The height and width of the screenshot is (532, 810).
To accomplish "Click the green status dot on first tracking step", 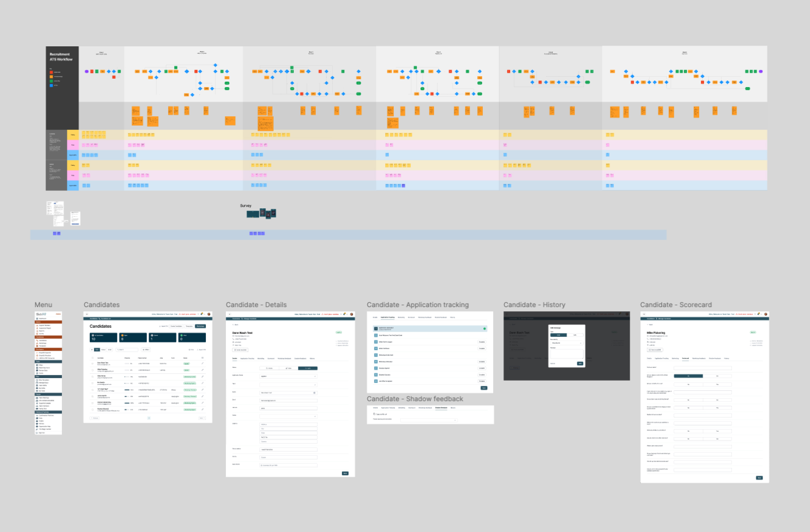I will pyautogui.click(x=484, y=329).
